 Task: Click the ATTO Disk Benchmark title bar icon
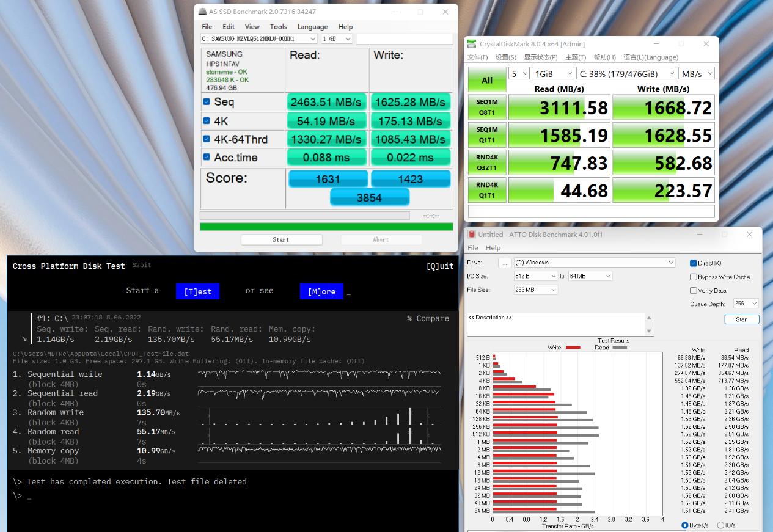[471, 235]
